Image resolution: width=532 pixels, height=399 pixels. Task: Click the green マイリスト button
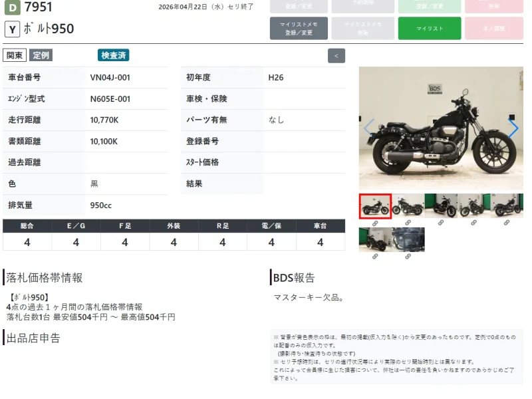pyautogui.click(x=430, y=29)
